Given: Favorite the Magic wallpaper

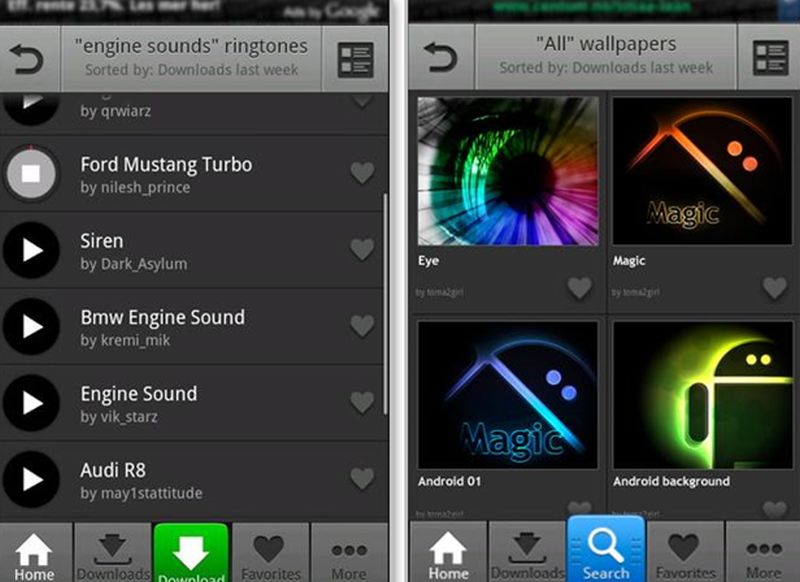Looking at the screenshot, I should (775, 288).
